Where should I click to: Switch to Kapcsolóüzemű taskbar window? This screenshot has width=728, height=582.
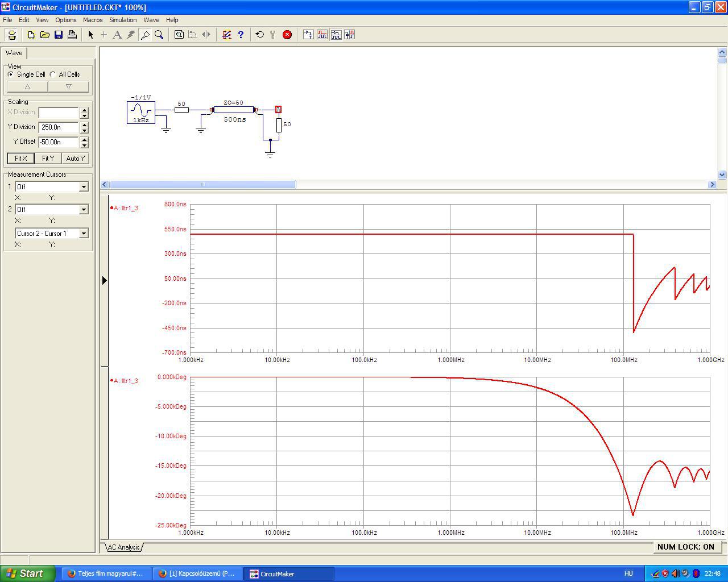(x=197, y=573)
